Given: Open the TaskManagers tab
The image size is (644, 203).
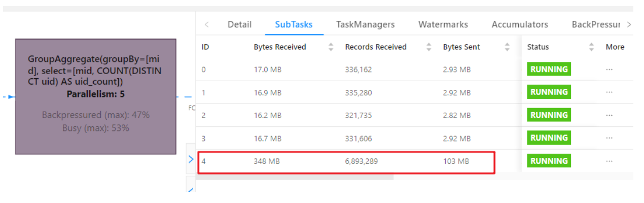Looking at the screenshot, I should [365, 24].
